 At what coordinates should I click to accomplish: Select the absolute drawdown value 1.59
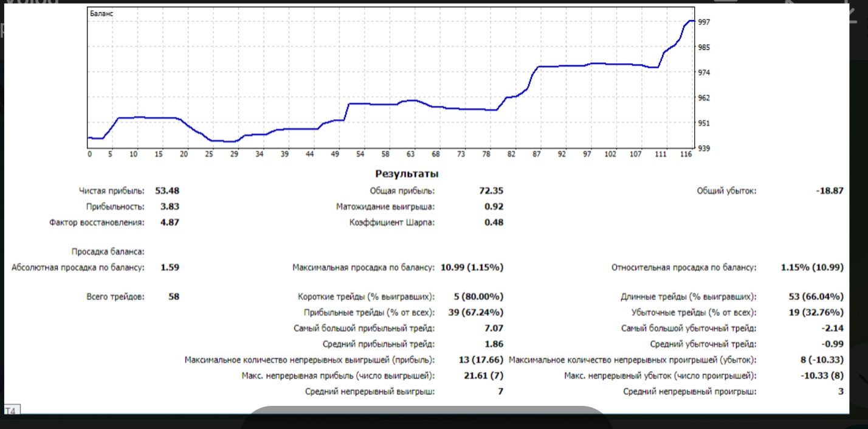pos(170,267)
